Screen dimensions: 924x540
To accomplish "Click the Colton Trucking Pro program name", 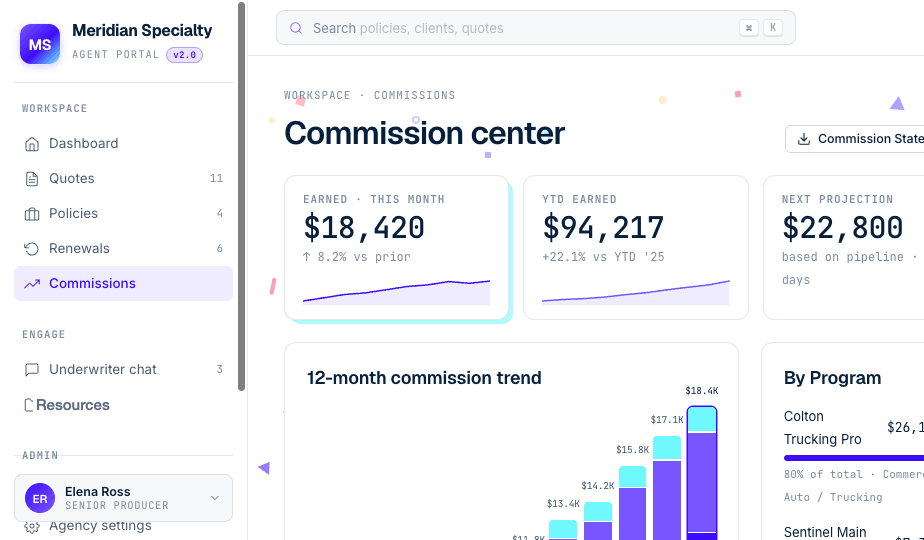I will (823, 428).
